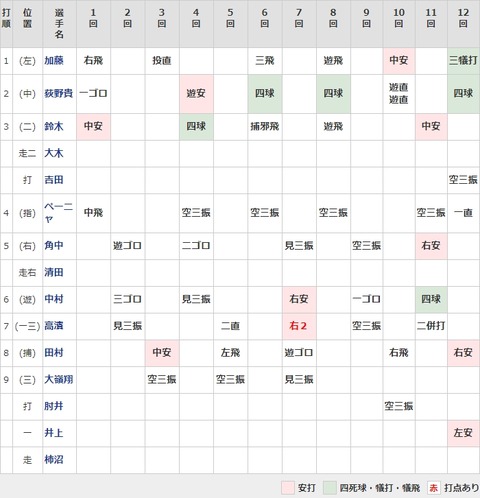The height and width of the screenshot is (498, 480).
Task: Click 中村's 四球 cell in 11回
Action: (x=431, y=299)
